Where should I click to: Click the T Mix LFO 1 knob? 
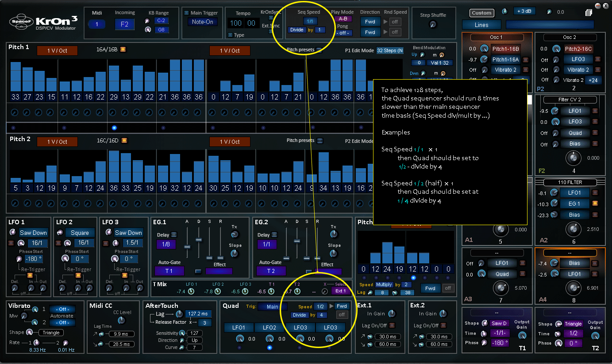pyautogui.click(x=191, y=291)
